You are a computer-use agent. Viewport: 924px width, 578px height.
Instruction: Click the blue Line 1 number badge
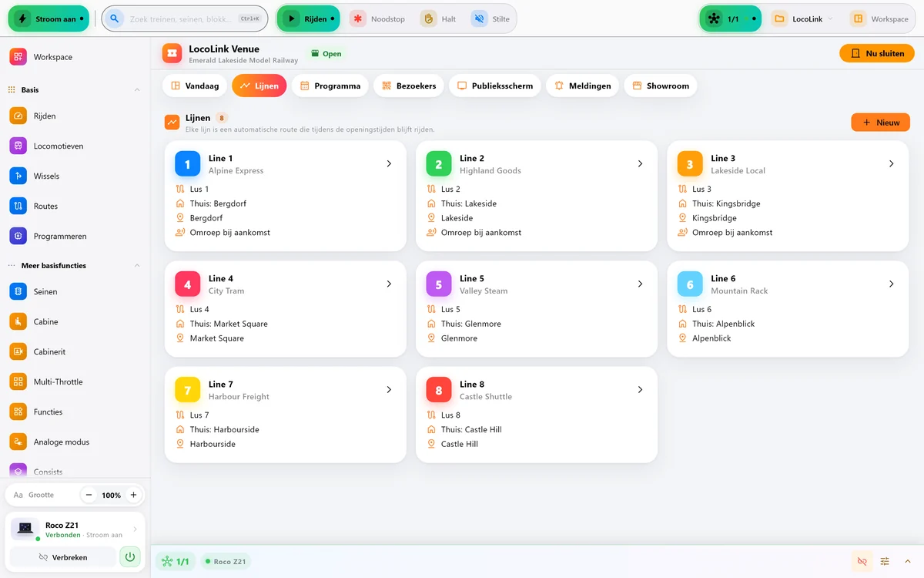[187, 164]
